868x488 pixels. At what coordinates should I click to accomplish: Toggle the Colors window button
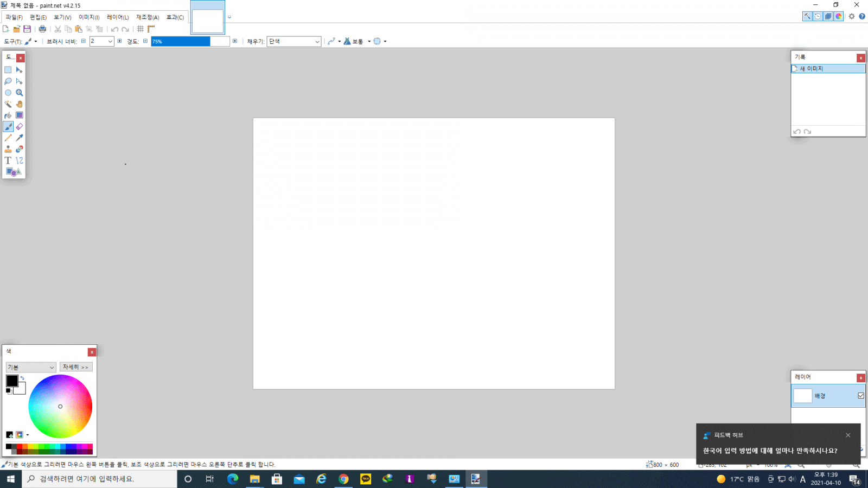coord(839,16)
